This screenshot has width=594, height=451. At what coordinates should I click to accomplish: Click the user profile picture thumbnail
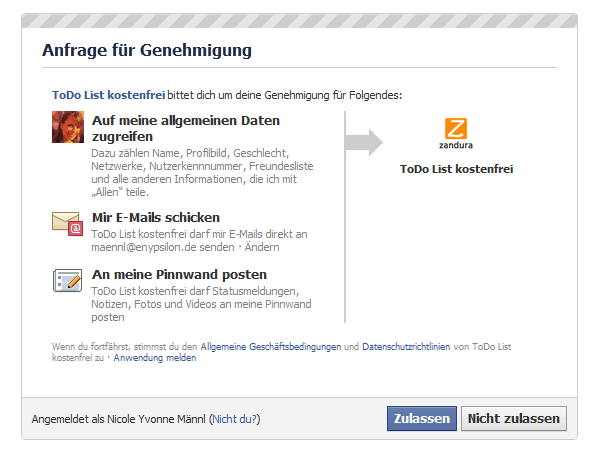68,127
